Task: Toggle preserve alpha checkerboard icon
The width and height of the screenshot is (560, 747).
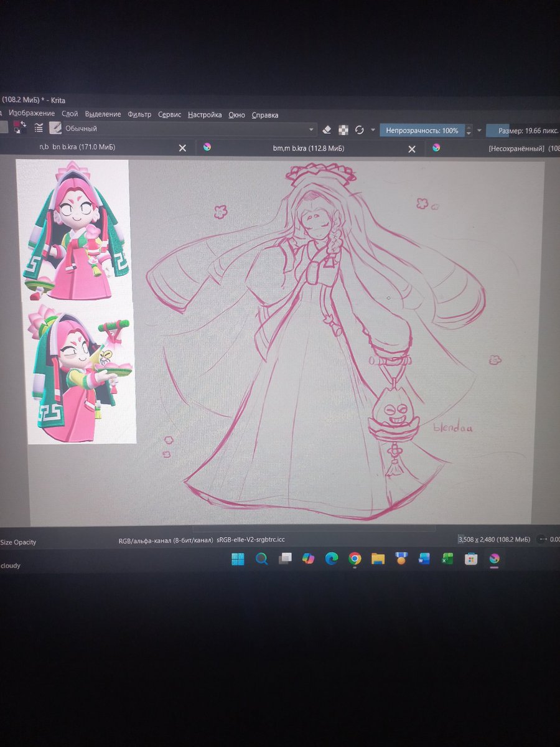Action: [x=343, y=129]
